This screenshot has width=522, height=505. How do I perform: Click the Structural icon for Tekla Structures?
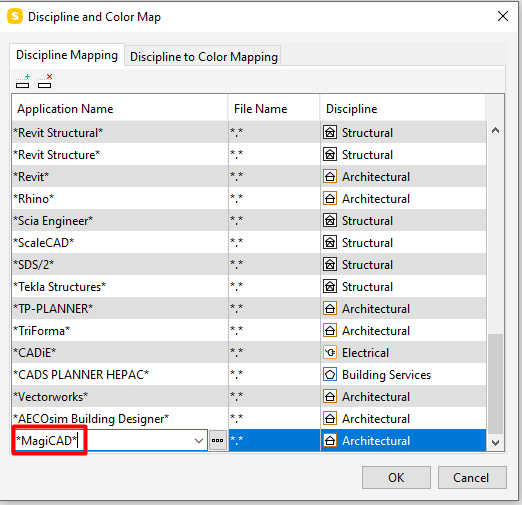point(330,286)
